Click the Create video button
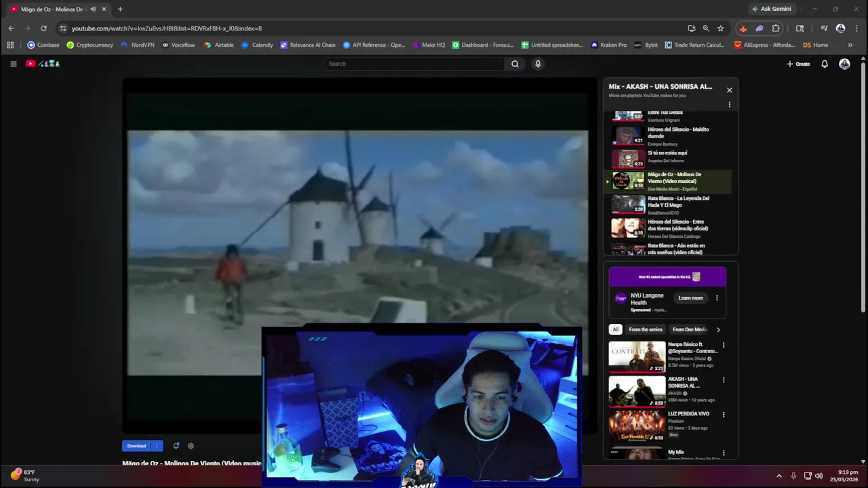 [x=798, y=64]
